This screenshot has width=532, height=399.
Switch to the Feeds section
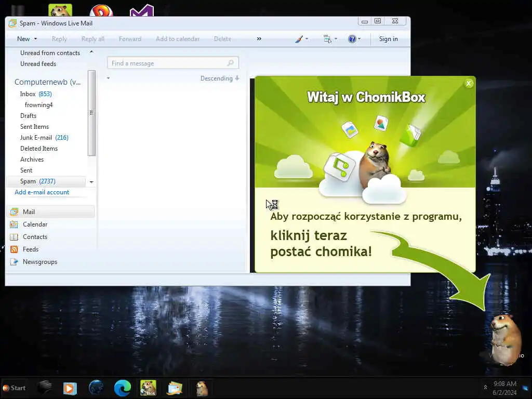pos(31,249)
